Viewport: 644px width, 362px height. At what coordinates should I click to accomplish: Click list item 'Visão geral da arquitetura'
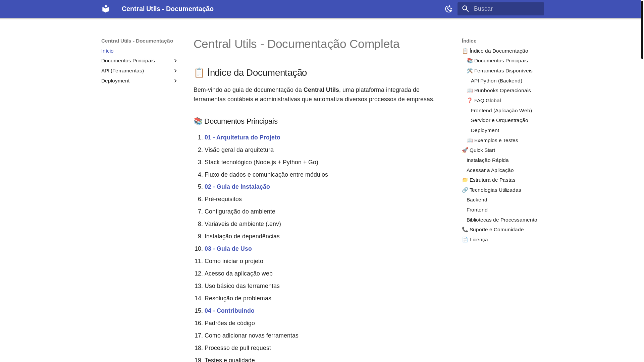(x=239, y=150)
